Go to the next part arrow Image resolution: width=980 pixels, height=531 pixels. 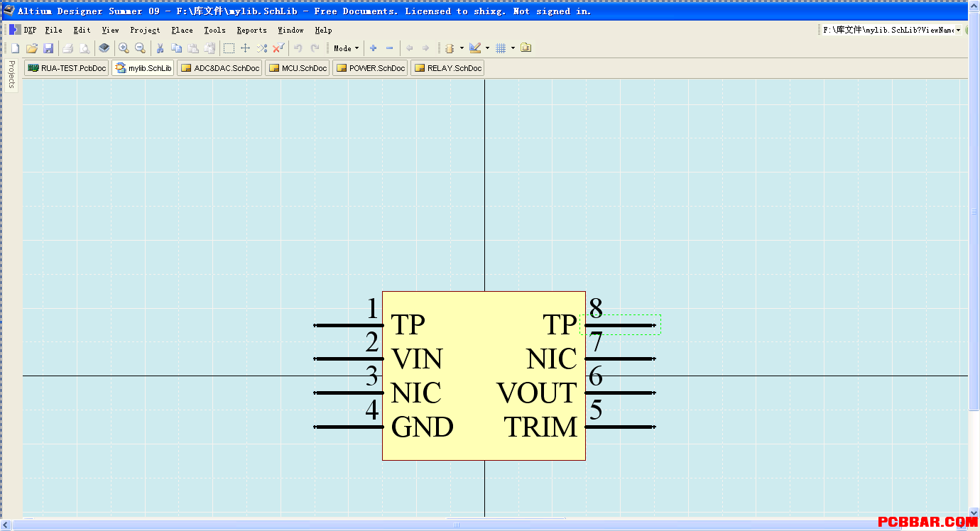point(425,48)
